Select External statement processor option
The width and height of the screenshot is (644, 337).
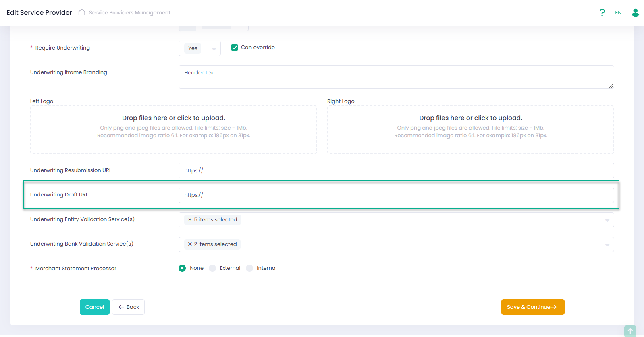coord(212,268)
